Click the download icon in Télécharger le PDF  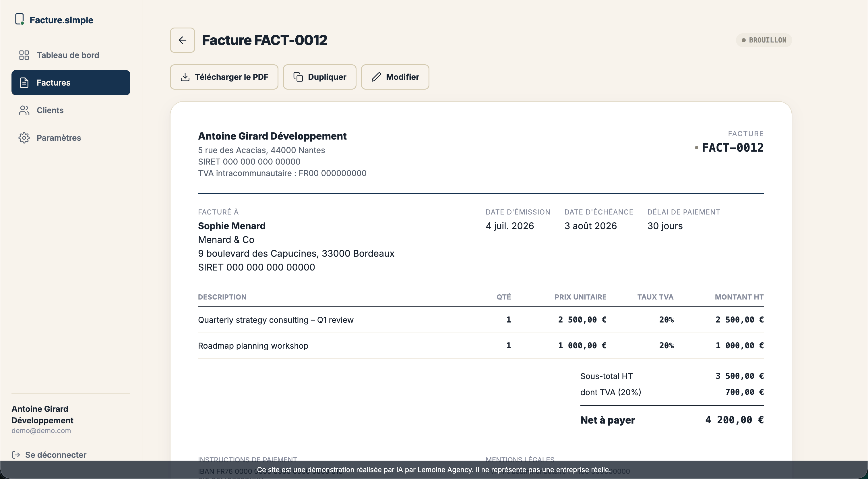pos(185,77)
